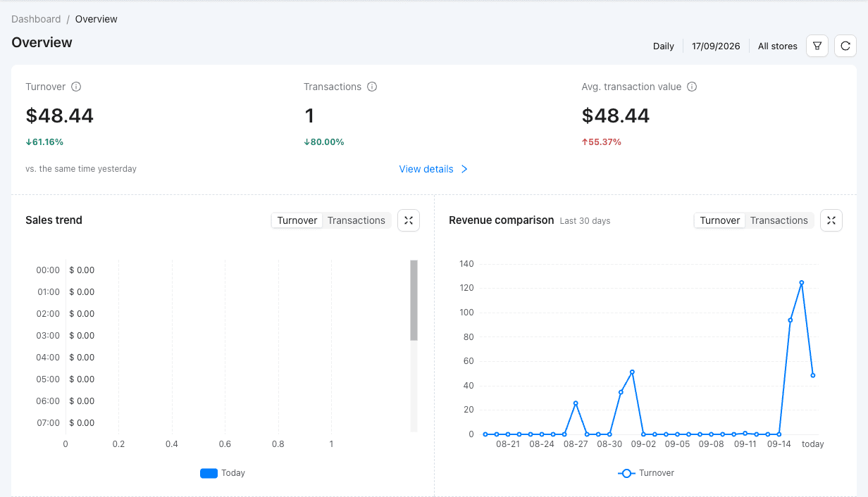Click the Revenue comparison heading
This screenshot has width=868, height=497.
click(x=502, y=220)
